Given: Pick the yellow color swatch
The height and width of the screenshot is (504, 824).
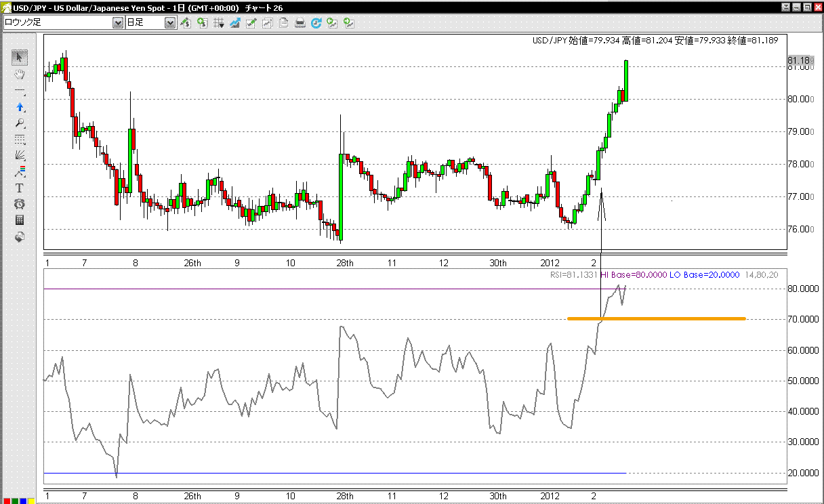Looking at the screenshot, I should coord(31,501).
